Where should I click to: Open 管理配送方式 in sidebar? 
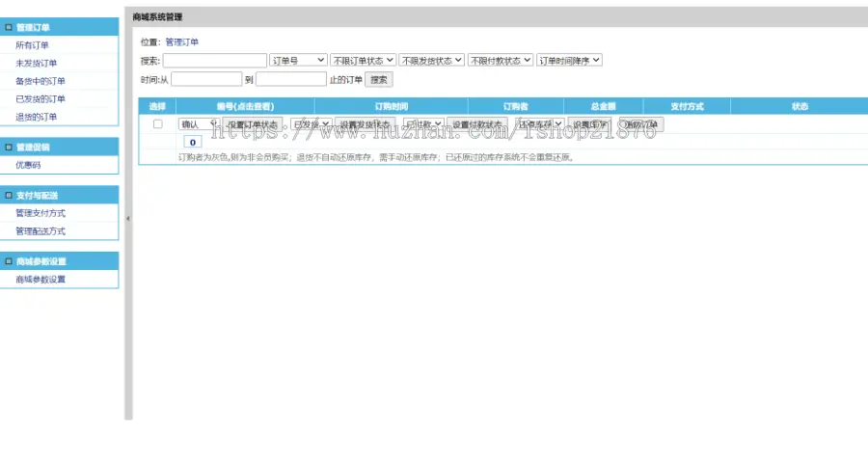[x=41, y=230]
